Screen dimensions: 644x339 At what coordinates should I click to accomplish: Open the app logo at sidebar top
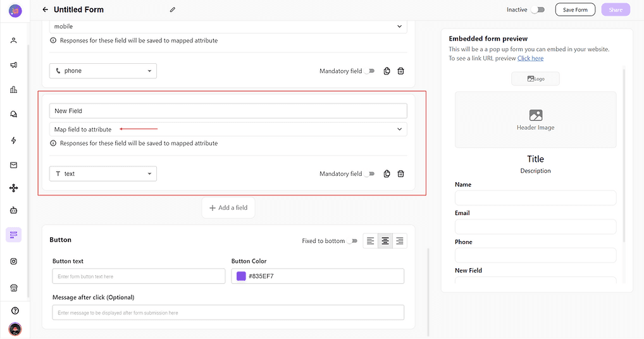coord(15,11)
